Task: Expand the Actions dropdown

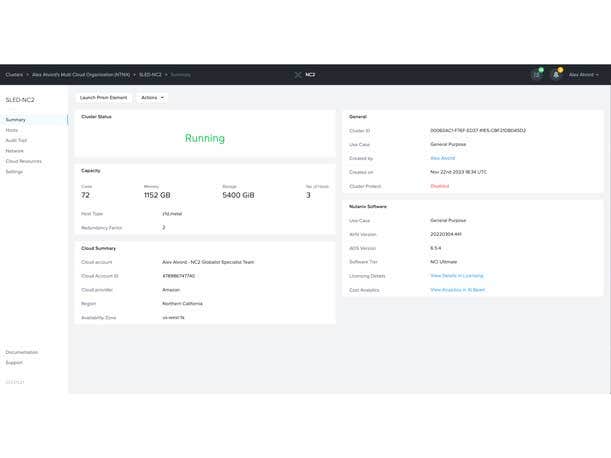Action: [x=152, y=98]
